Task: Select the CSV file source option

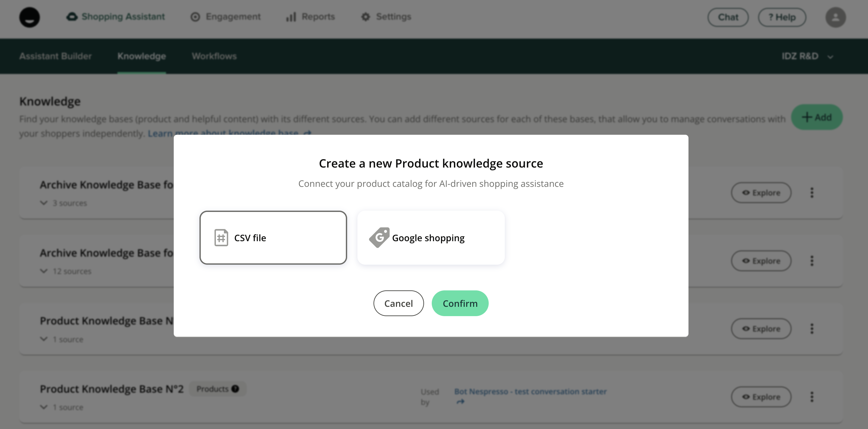Action: pyautogui.click(x=273, y=238)
